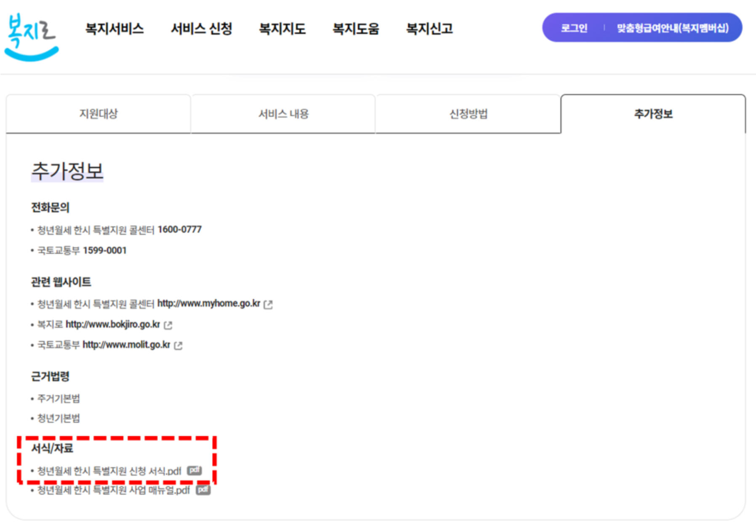The image size is (756, 532).
Task: Download 청년월세 한시 특별지원 사업 매뉴얼.pdf
Action: (114, 490)
